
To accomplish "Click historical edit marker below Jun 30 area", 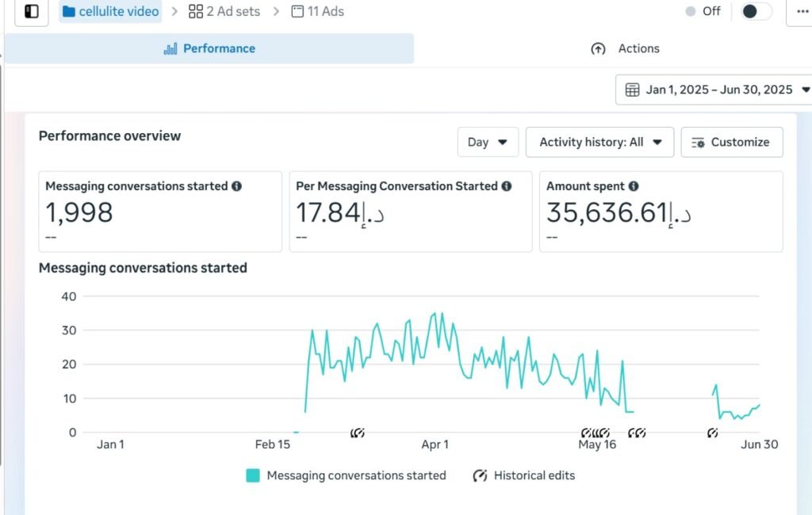I will (712, 433).
